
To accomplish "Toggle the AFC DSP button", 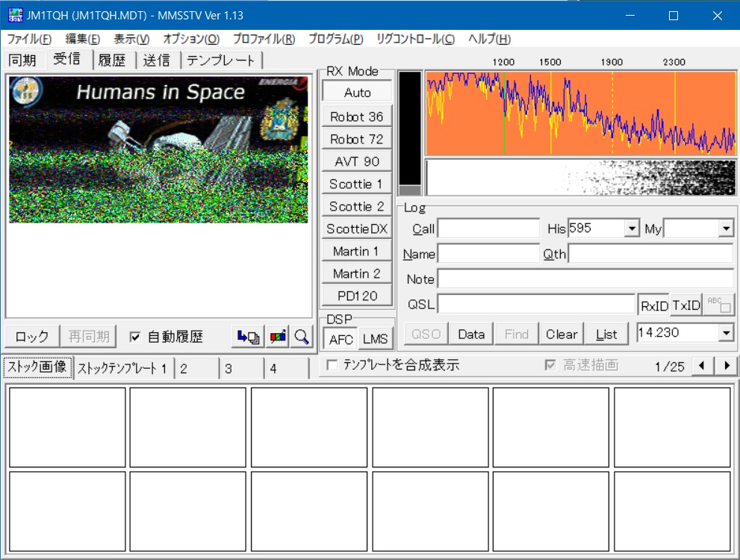I will pyautogui.click(x=341, y=339).
